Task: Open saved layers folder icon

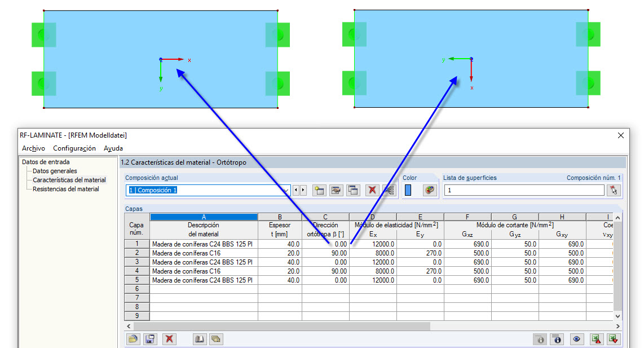Action: coord(133,339)
